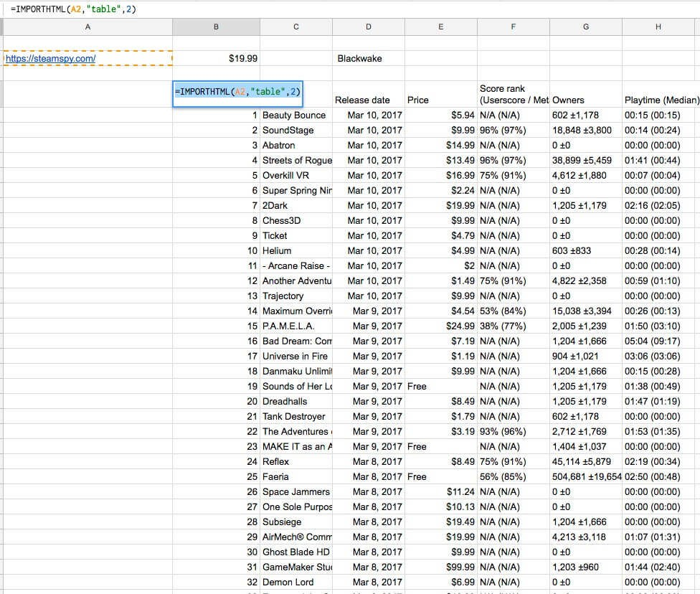The width and height of the screenshot is (700, 594).
Task: Open the steamspy.com hyperlink in cell A2
Action: point(50,59)
